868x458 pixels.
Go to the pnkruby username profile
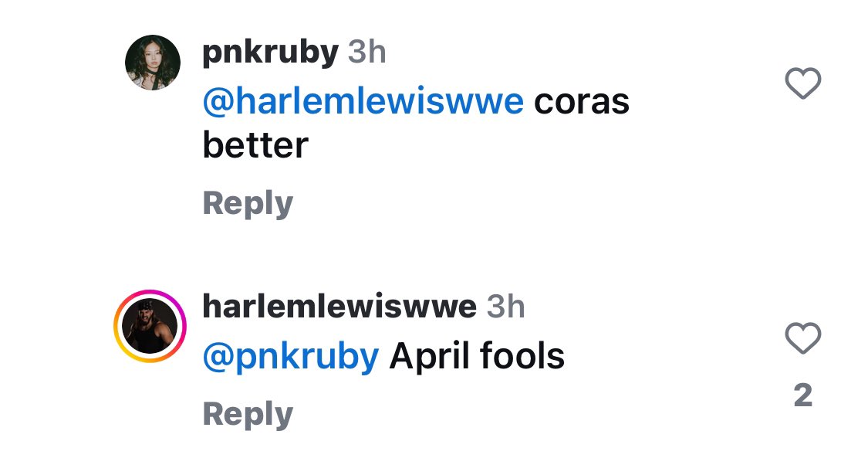coord(270,53)
